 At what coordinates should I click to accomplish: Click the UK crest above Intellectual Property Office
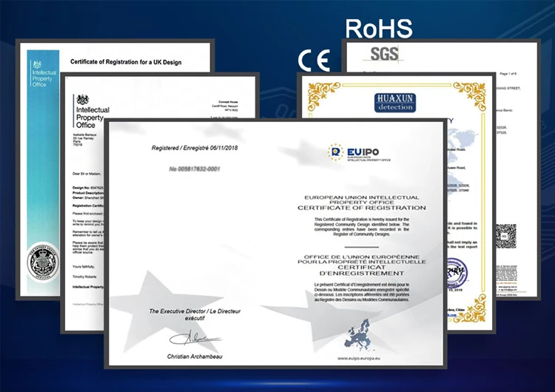(83, 99)
